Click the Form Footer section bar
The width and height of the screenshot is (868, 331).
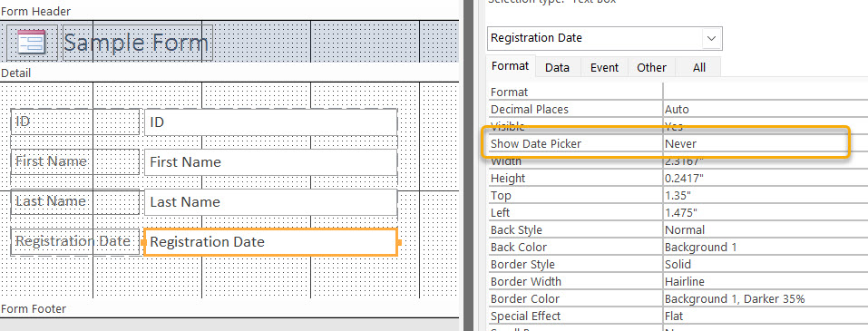click(x=229, y=309)
